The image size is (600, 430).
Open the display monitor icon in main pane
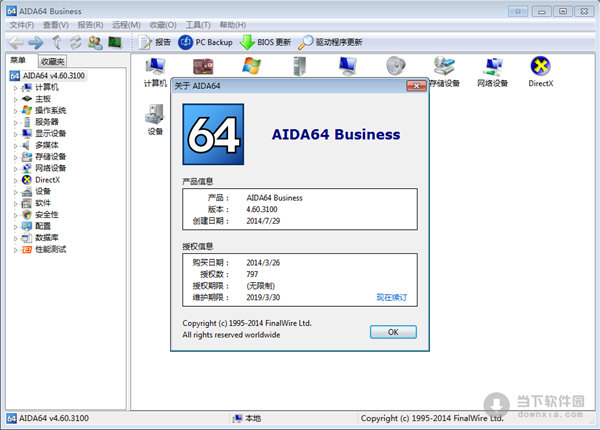347,66
